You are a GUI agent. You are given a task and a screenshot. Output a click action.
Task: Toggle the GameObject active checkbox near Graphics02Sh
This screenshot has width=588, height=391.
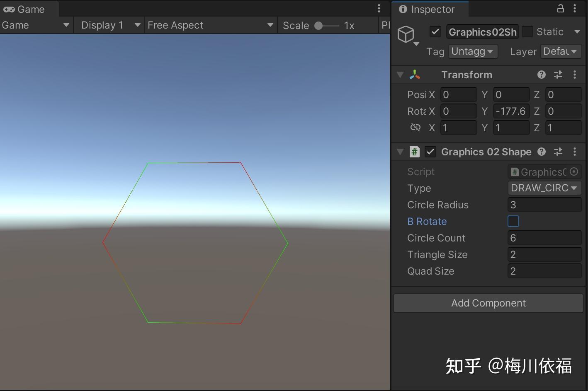[x=435, y=31]
